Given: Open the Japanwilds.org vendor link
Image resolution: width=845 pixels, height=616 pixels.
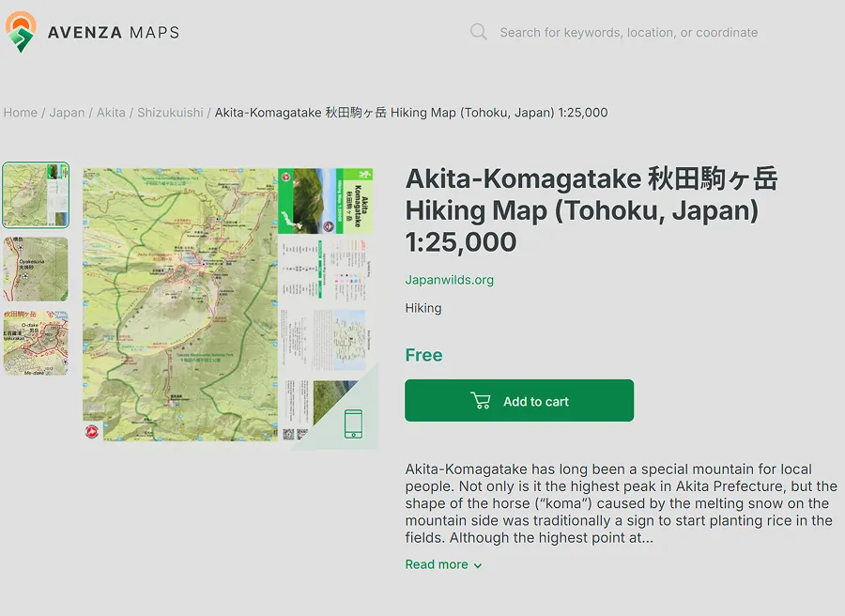Looking at the screenshot, I should point(450,280).
